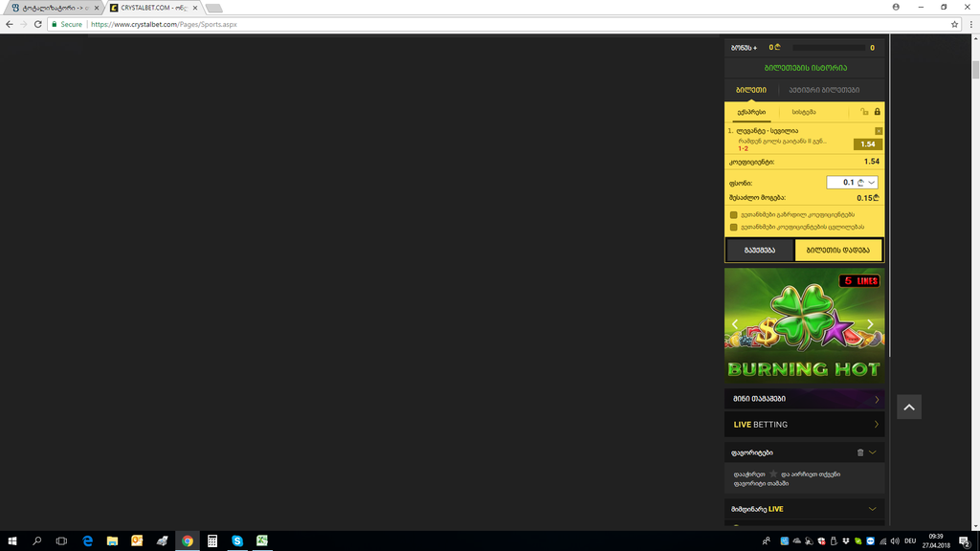The width and height of the screenshot is (980, 551).
Task: Click the open padlock icon in bet slip
Action: point(864,112)
